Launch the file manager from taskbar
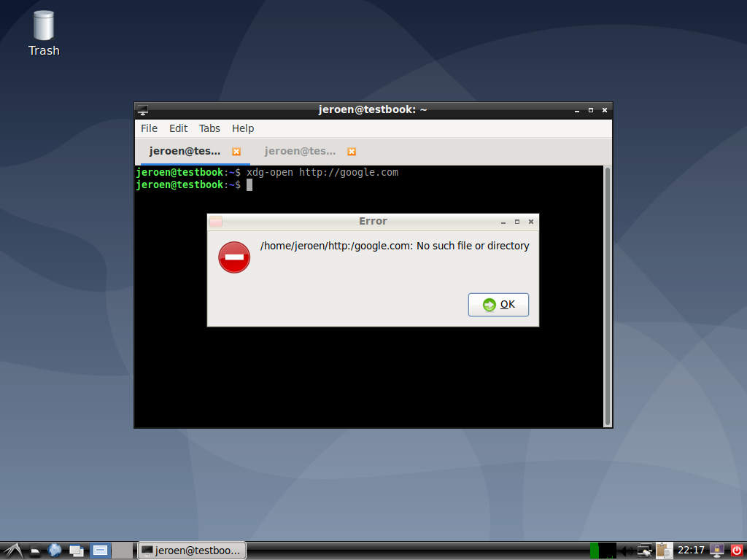 click(x=35, y=551)
